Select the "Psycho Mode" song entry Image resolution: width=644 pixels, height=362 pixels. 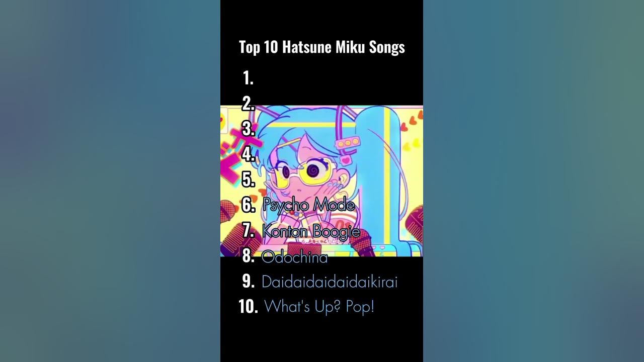tap(308, 205)
